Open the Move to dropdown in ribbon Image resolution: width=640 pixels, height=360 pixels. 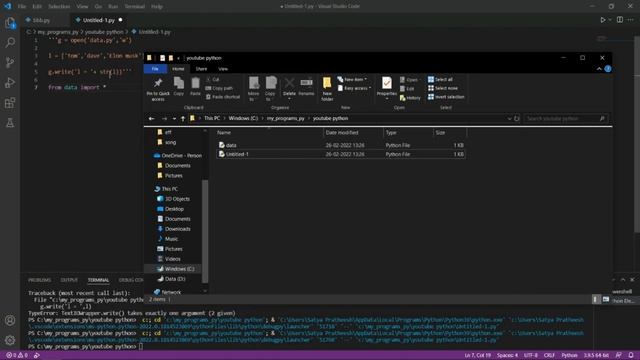(253, 89)
